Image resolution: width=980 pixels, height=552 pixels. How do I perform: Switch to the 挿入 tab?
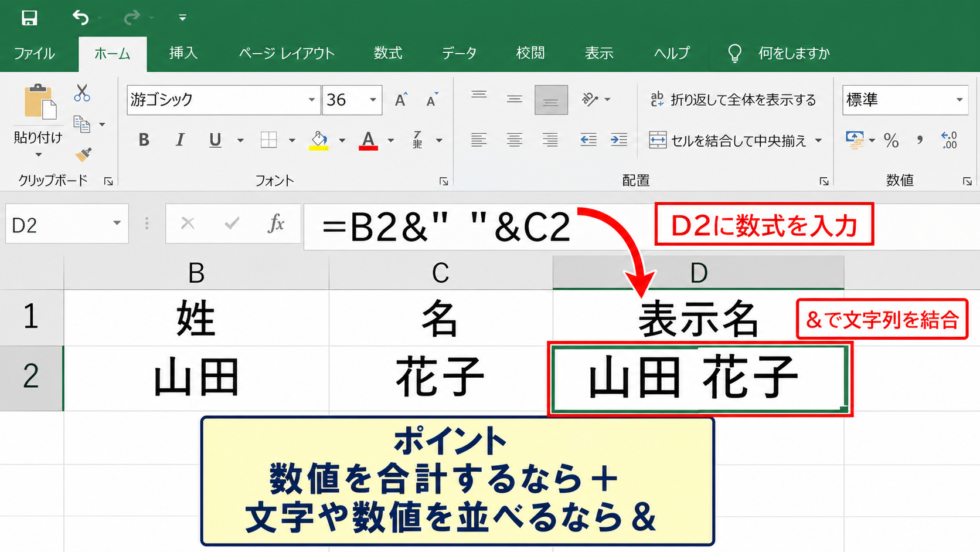[183, 53]
